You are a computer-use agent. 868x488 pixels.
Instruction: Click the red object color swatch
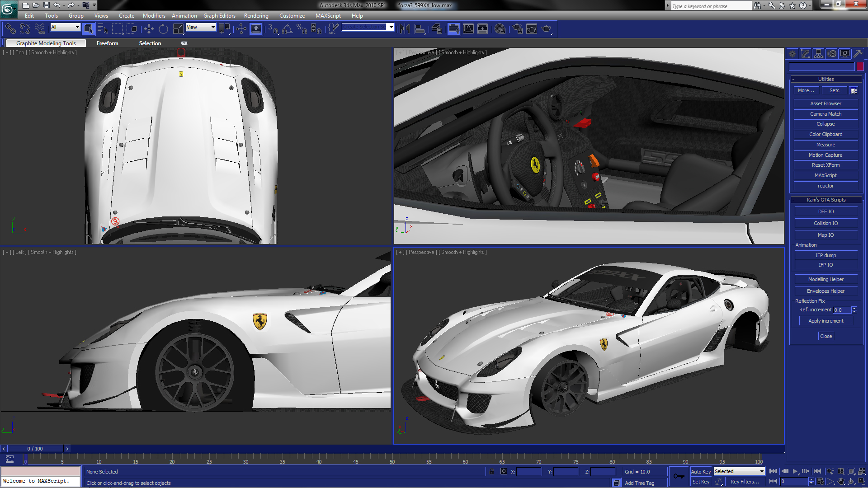point(860,66)
